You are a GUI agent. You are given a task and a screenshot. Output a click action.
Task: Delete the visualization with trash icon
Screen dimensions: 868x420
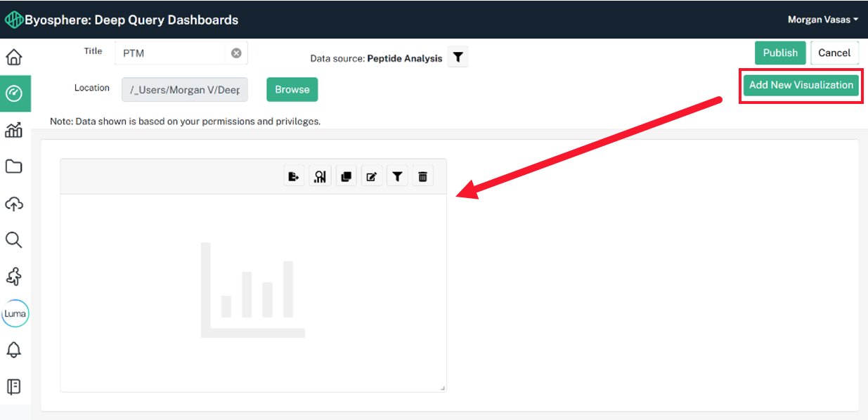(423, 176)
